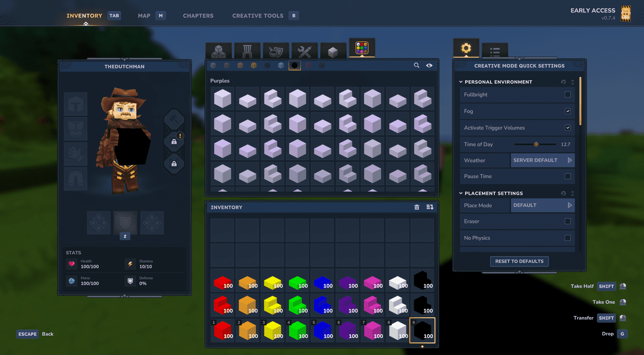Click the chestplate equipment slot
The height and width of the screenshot is (355, 644).
76,129
